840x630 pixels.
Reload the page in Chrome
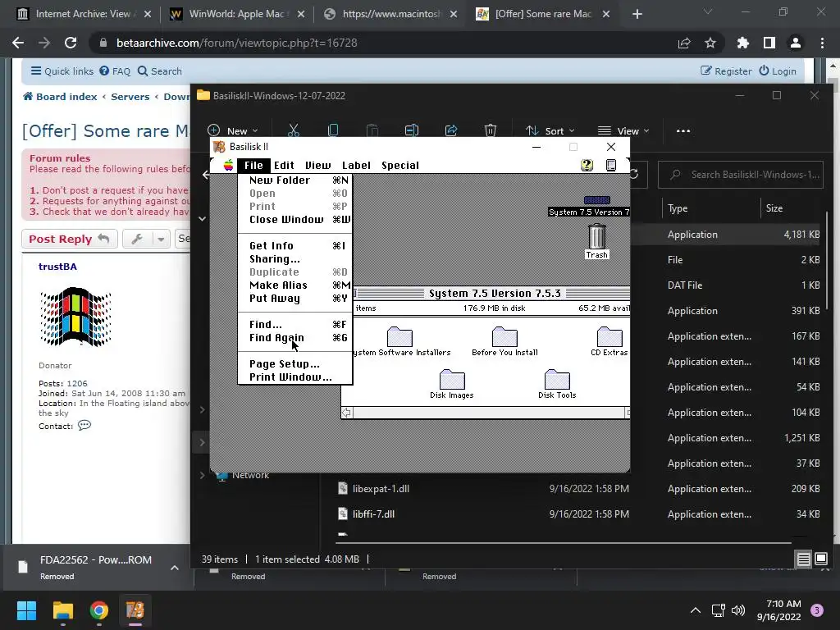71,43
